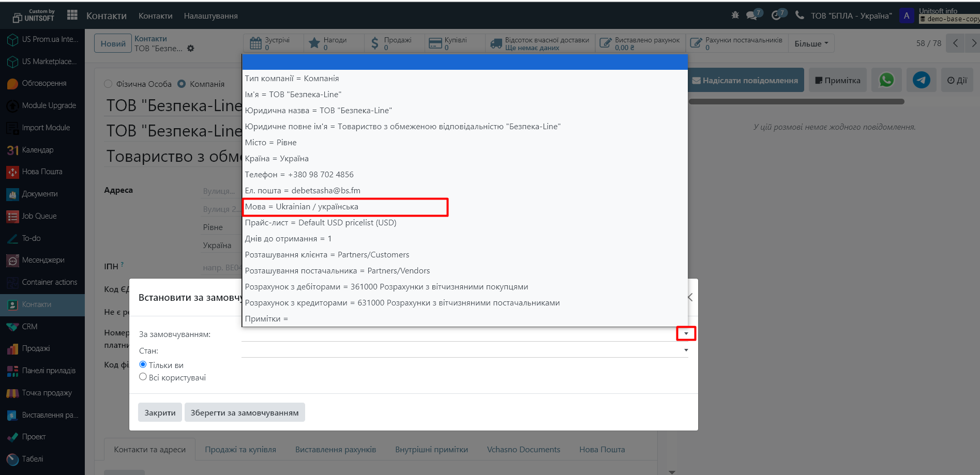Click the Telegram icon button
Screen dimensions: 980x475
(921, 80)
